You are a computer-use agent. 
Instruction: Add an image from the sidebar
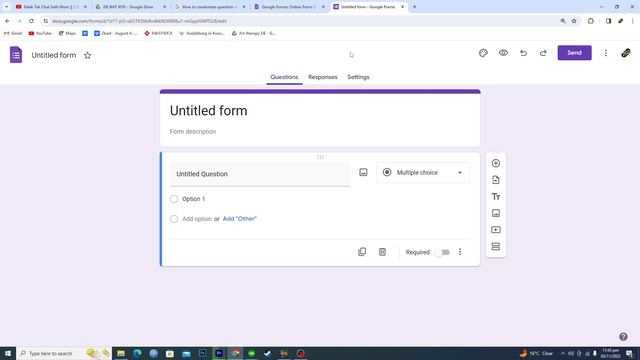click(x=496, y=213)
